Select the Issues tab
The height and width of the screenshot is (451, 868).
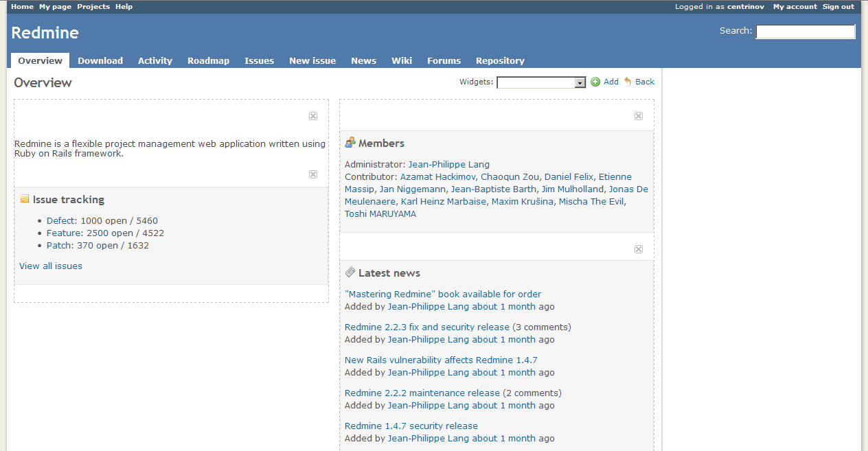(260, 60)
